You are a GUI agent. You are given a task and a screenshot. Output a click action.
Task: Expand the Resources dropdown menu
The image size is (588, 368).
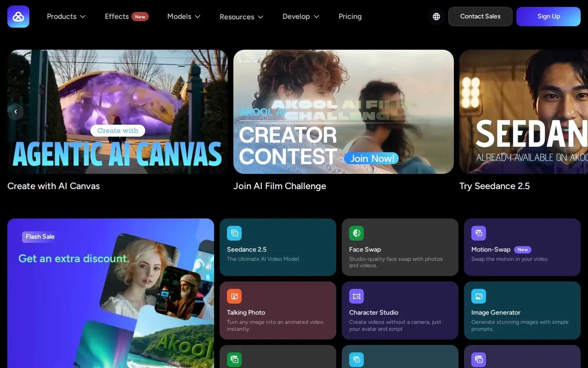(242, 17)
